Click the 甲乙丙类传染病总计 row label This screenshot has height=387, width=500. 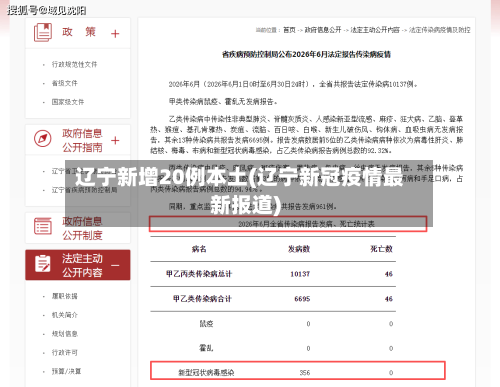(x=199, y=274)
